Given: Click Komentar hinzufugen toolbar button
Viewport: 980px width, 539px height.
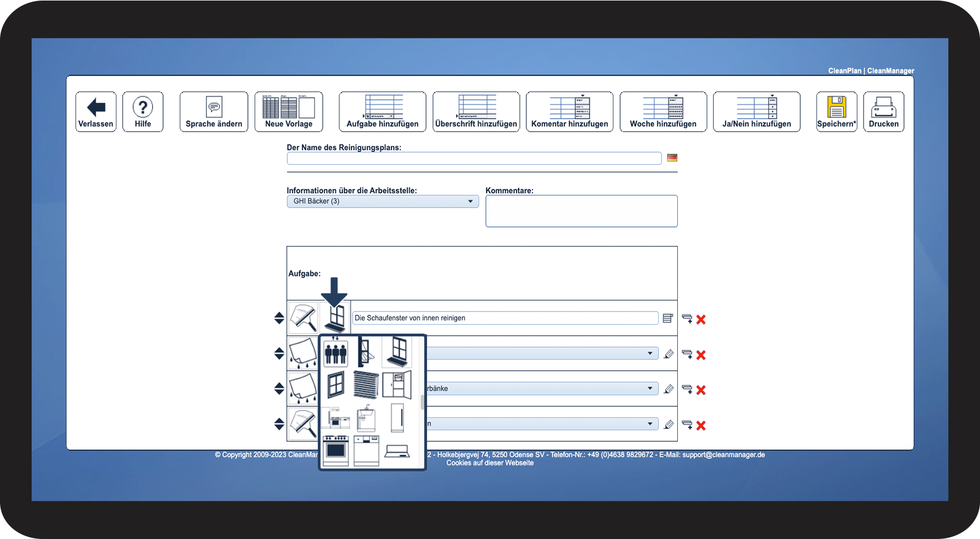Looking at the screenshot, I should click(570, 112).
